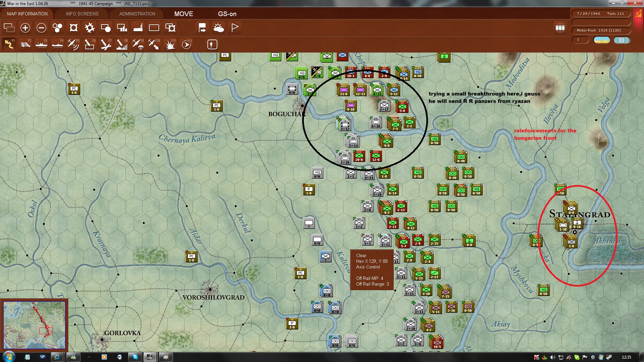Select the PC 1-0 counter near Oskol

74,89
